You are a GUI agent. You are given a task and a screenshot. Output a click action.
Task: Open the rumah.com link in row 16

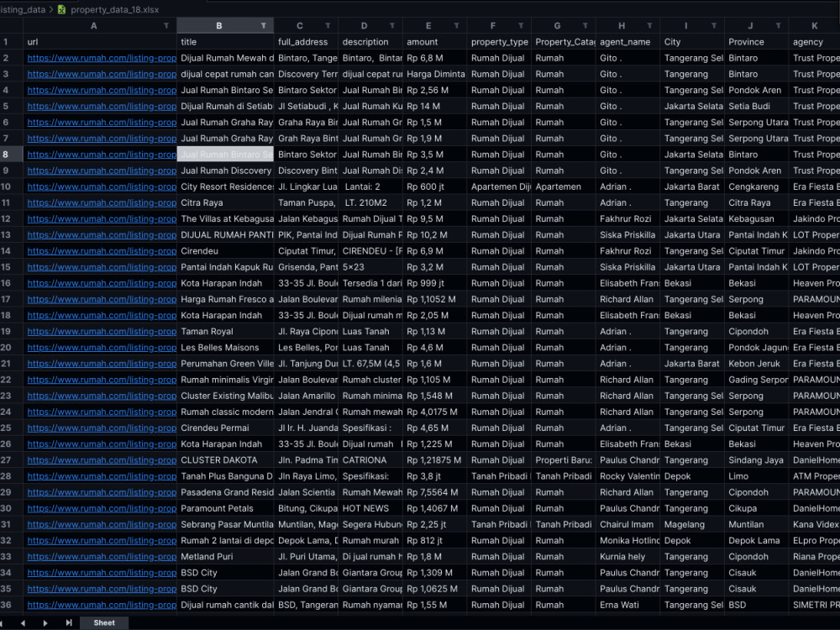[x=102, y=283]
